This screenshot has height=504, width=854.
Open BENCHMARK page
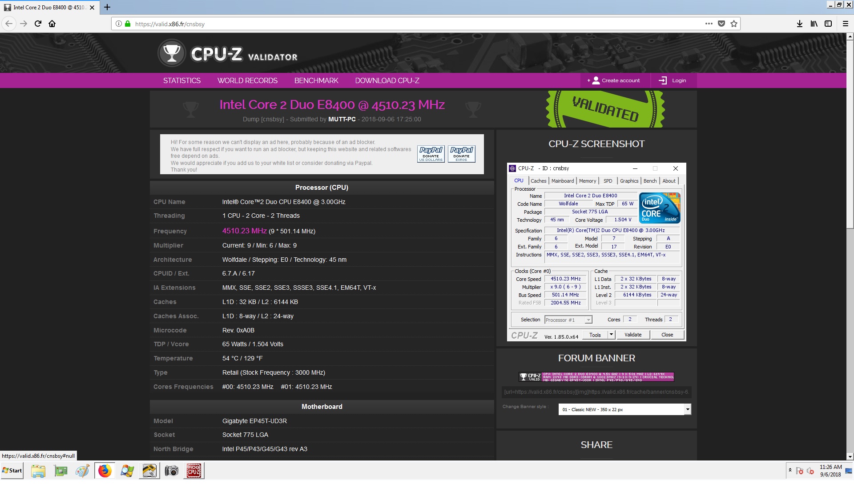click(x=316, y=80)
